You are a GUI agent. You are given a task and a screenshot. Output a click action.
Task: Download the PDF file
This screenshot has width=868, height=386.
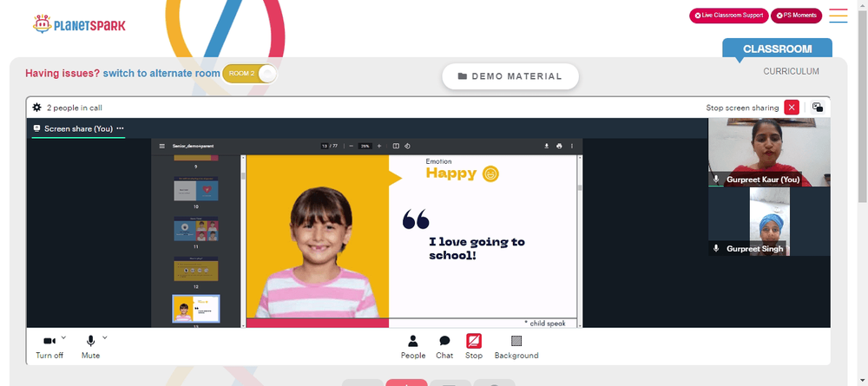546,146
